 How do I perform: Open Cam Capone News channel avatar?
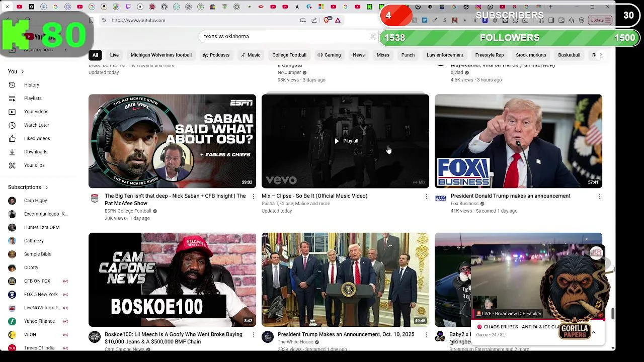pyautogui.click(x=95, y=337)
